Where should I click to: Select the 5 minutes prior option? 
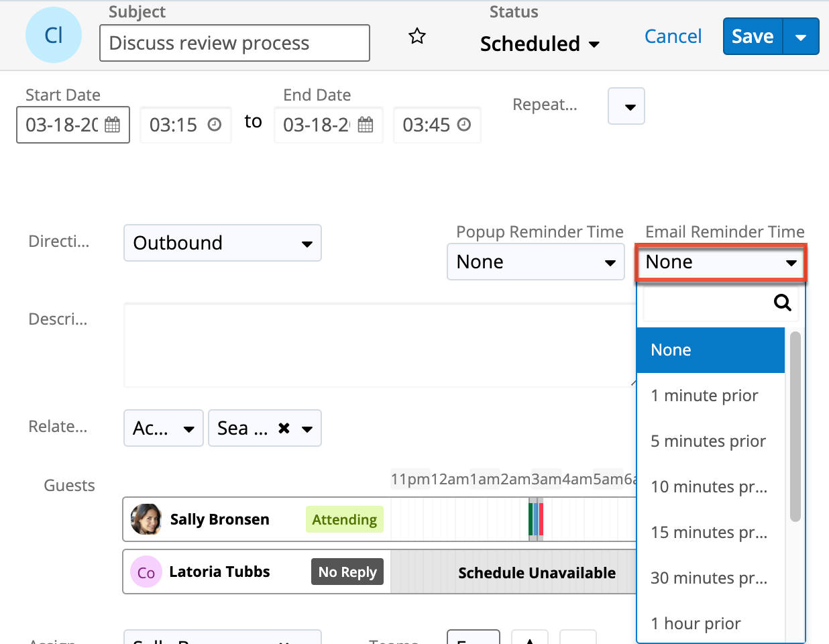pyautogui.click(x=708, y=441)
